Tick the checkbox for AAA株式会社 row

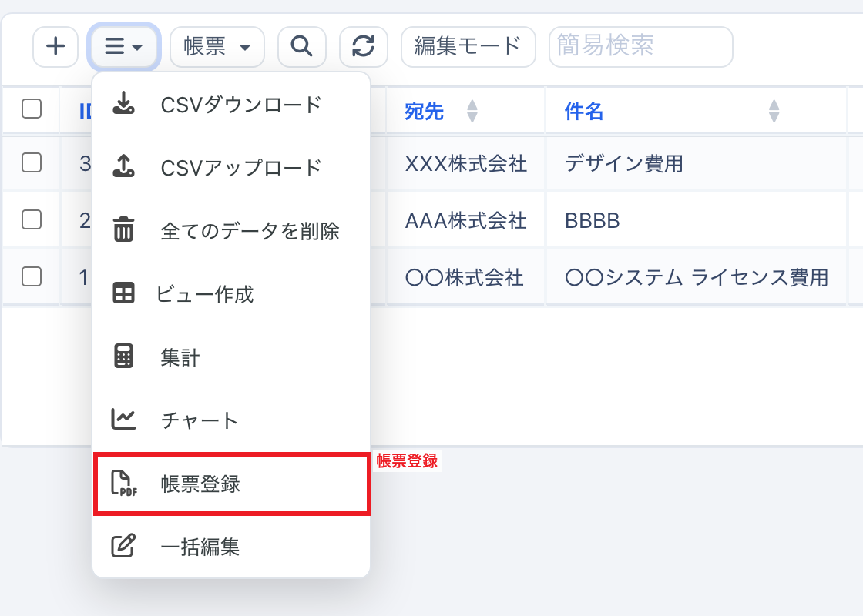pos(32,219)
